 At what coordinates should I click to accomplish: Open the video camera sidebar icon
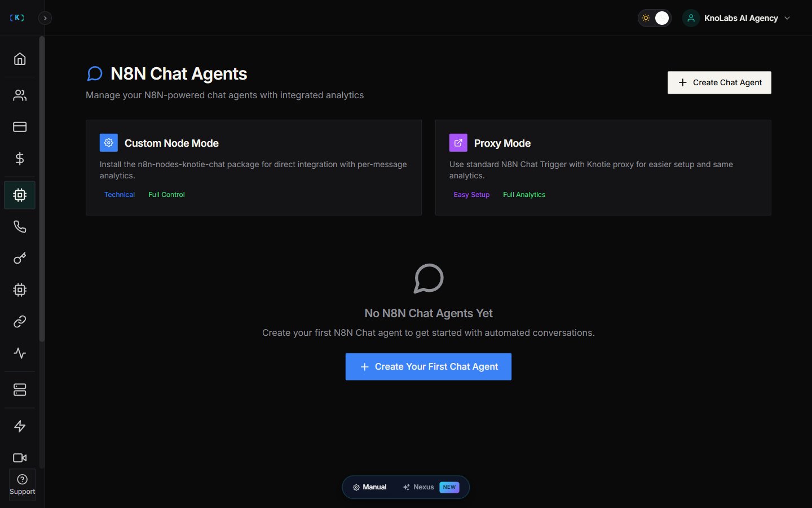click(20, 458)
